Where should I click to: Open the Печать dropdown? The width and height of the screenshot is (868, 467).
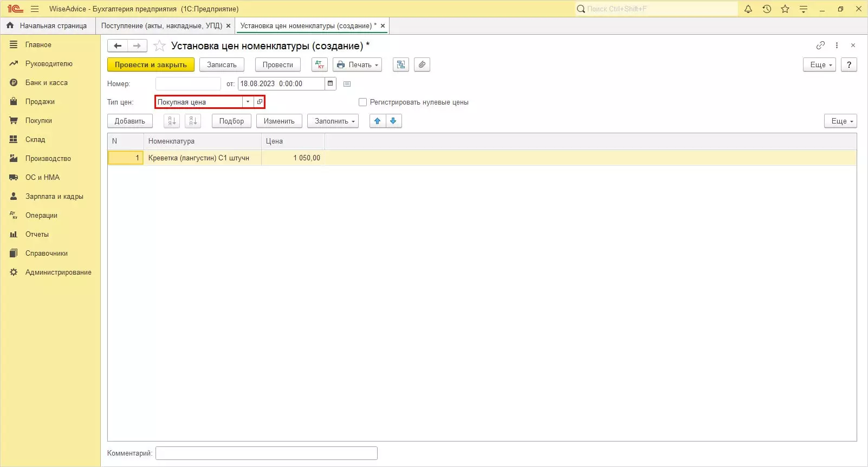tap(358, 65)
